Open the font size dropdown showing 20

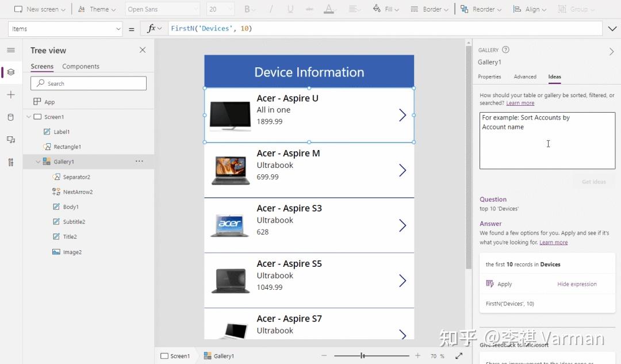(219, 9)
